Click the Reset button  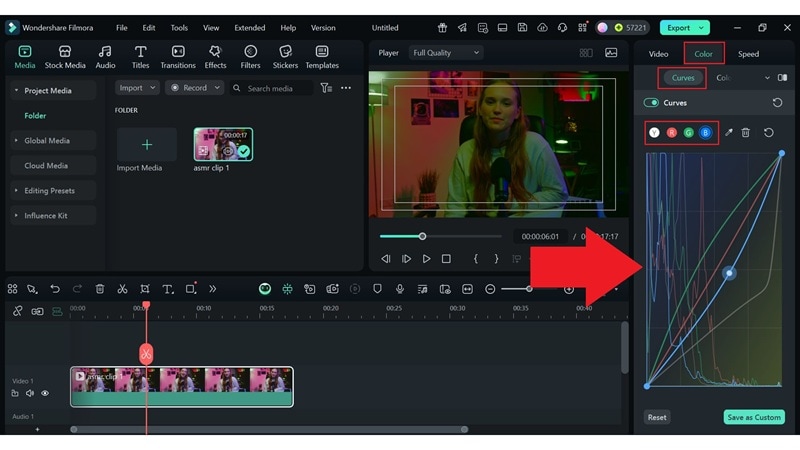(x=657, y=417)
